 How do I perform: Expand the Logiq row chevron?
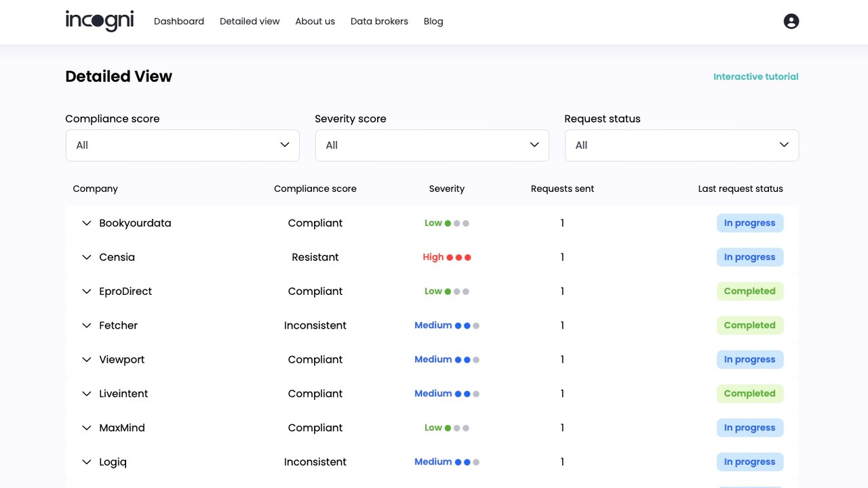(x=86, y=462)
